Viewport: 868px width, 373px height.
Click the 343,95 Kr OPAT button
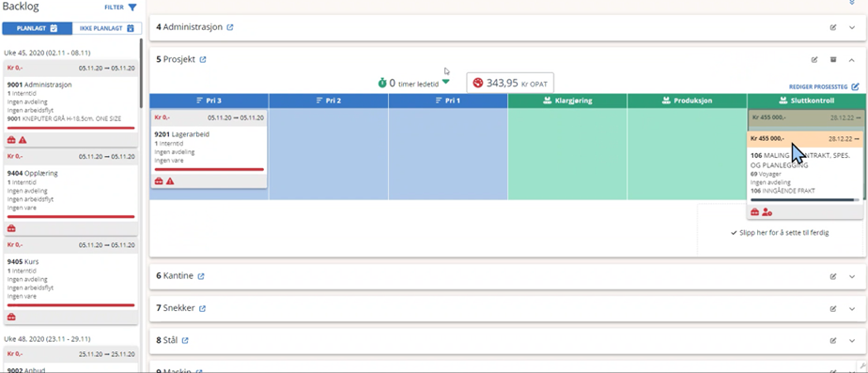tap(510, 83)
